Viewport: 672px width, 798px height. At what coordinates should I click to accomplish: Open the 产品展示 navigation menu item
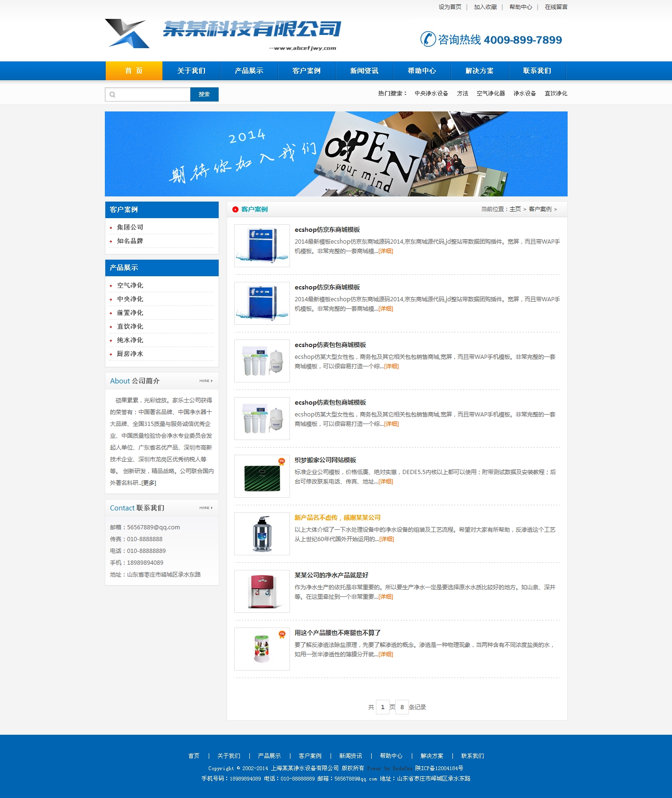(249, 71)
